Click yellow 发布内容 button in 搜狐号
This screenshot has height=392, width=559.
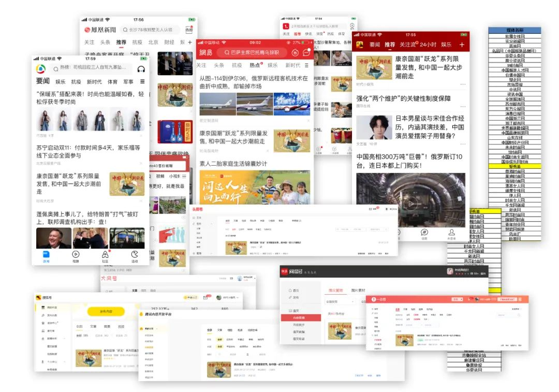point(106,311)
